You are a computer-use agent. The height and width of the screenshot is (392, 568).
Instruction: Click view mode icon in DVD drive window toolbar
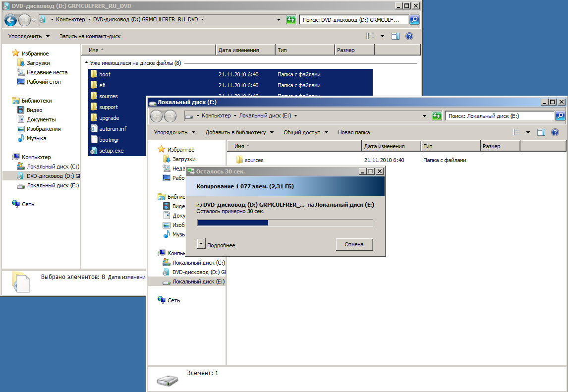pyautogui.click(x=370, y=36)
